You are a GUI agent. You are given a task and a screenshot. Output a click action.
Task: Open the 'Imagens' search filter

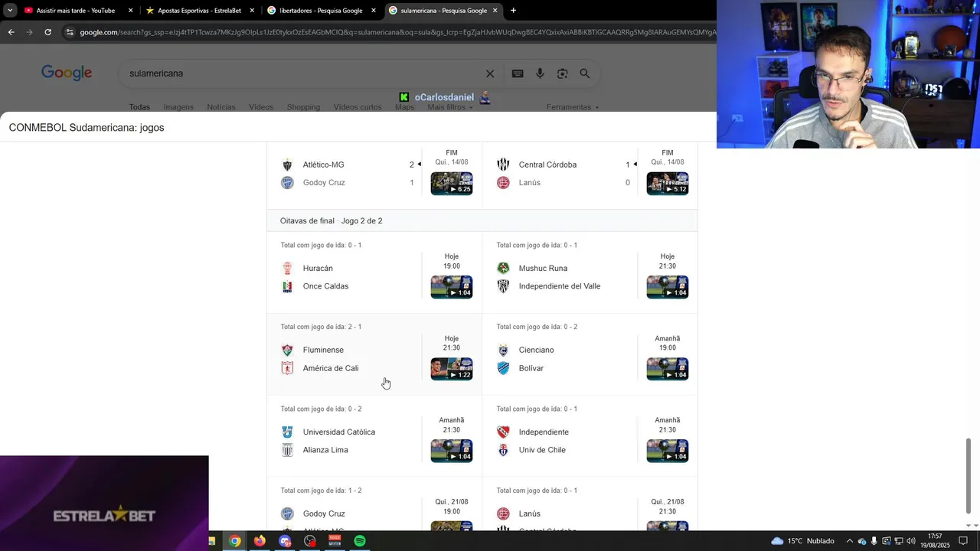tap(178, 107)
